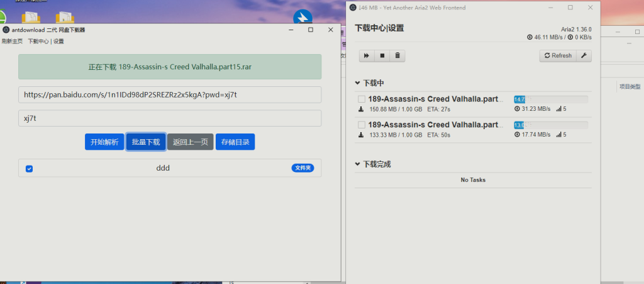
Task: Click the Thunder bird desktop icon
Action: 303,18
